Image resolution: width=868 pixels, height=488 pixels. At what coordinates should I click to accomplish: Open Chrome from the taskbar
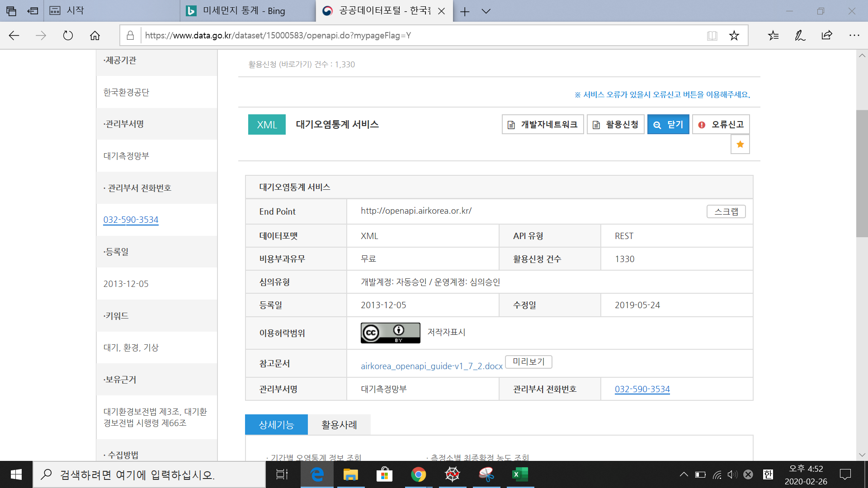[418, 474]
